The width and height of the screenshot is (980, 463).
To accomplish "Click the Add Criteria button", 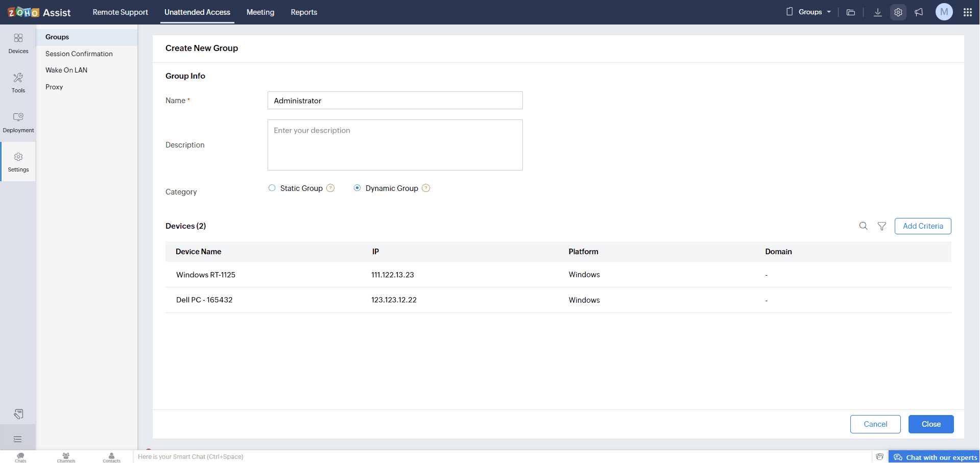I will click(x=922, y=226).
